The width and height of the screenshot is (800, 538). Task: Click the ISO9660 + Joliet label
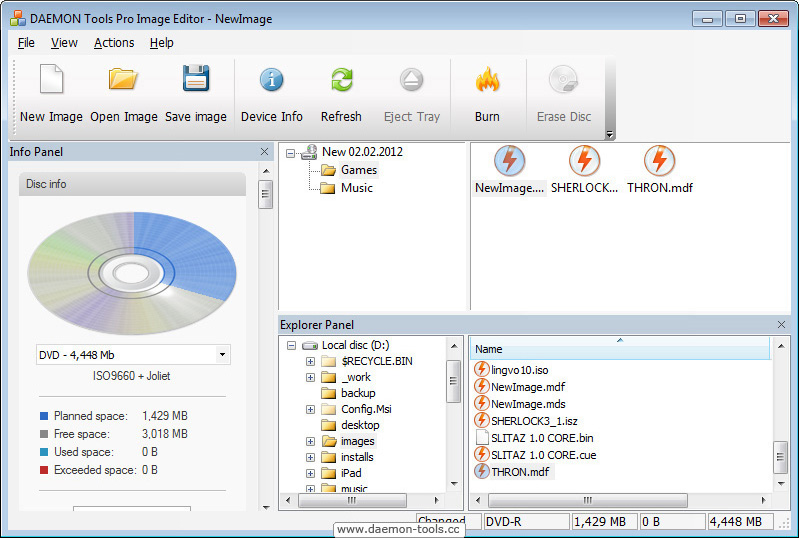click(132, 376)
